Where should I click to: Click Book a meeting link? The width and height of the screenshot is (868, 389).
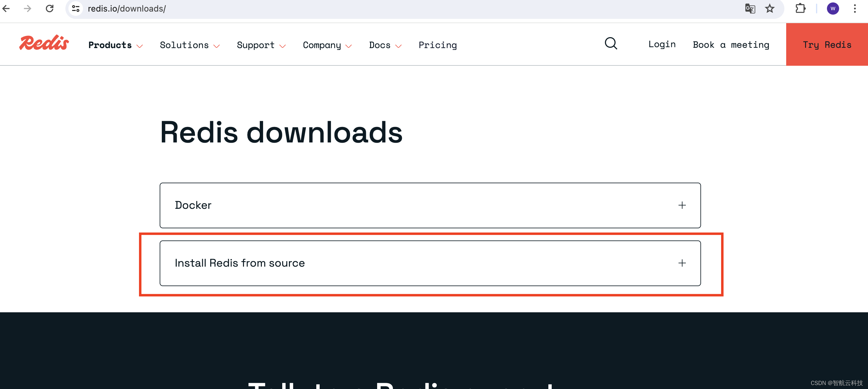(731, 44)
